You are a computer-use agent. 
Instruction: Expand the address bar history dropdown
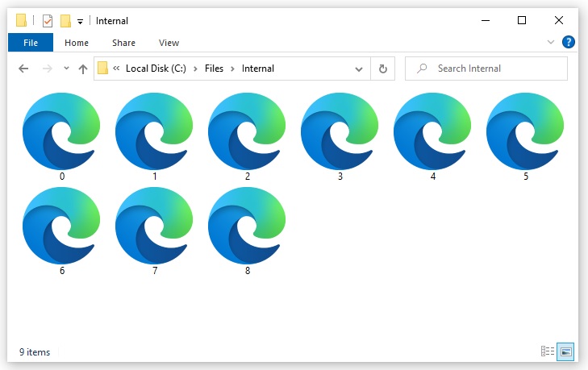click(x=359, y=69)
